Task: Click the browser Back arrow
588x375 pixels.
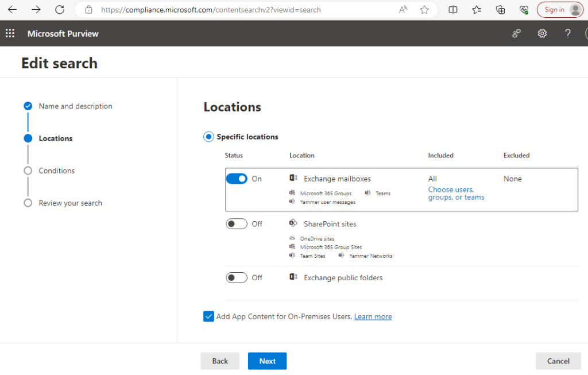Action: [x=13, y=10]
